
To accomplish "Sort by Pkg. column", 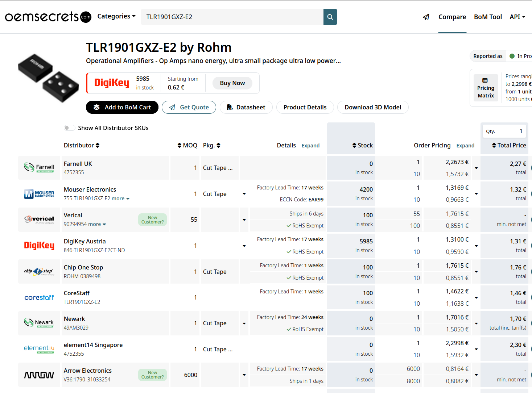I will point(212,145).
